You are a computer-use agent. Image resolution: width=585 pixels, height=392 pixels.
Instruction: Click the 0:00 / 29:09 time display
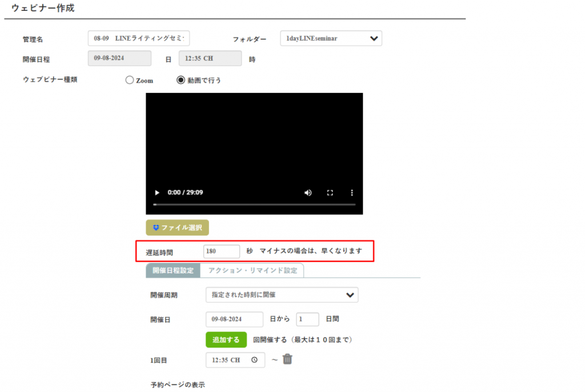[185, 193]
